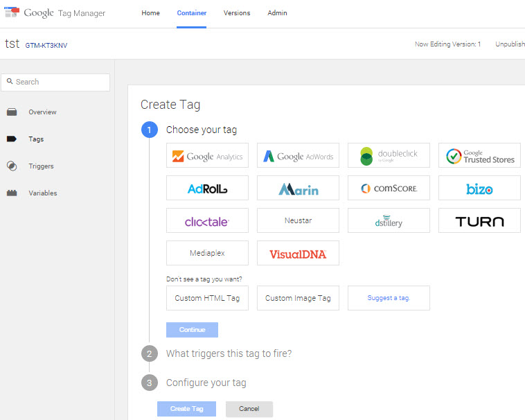525x420 pixels.
Task: Click the Continue button
Action: tap(192, 330)
